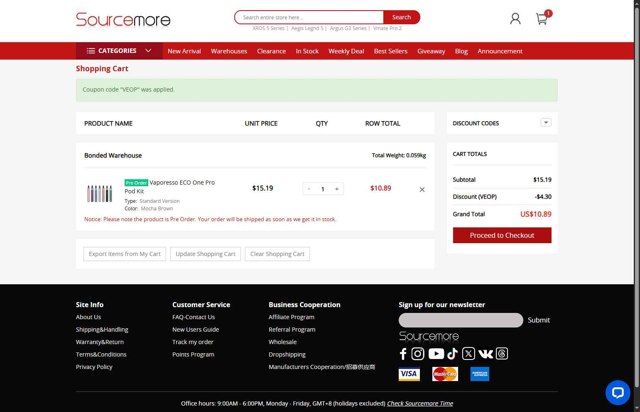Open Affiliate Program footer link
This screenshot has width=640, height=412.
coord(291,317)
